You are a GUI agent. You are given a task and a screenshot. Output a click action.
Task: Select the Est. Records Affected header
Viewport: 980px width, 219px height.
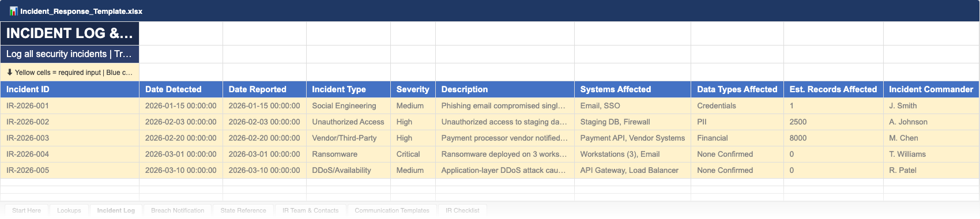834,89
